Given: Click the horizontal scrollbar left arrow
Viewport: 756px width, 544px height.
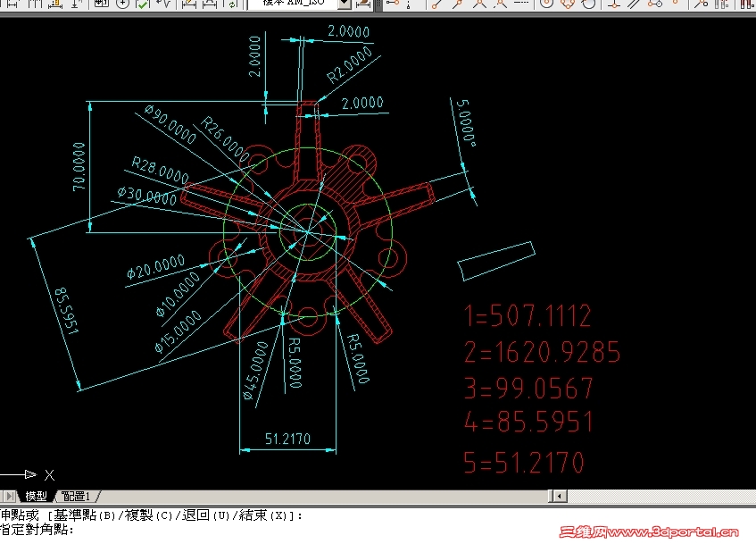Looking at the screenshot, I should [x=560, y=496].
